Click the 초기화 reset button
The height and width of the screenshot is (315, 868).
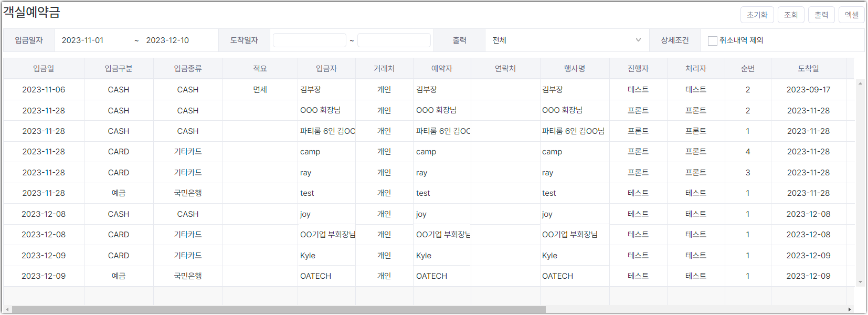click(x=757, y=15)
